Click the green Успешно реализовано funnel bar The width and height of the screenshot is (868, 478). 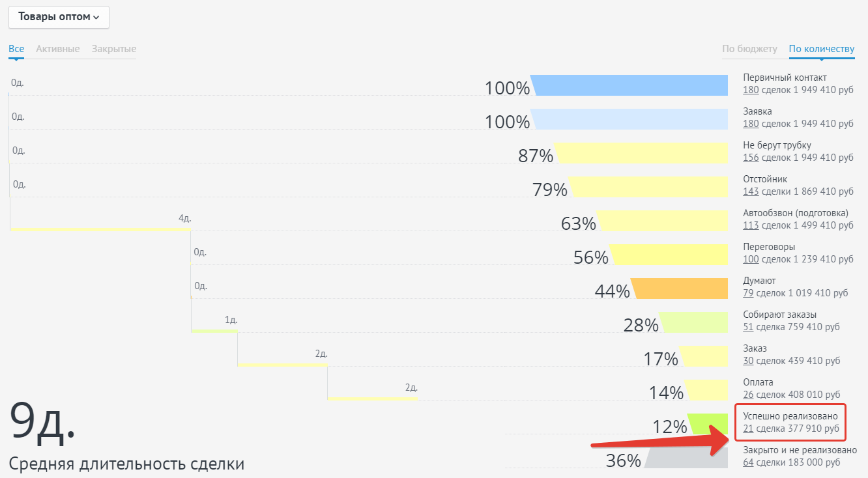pyautogui.click(x=709, y=424)
